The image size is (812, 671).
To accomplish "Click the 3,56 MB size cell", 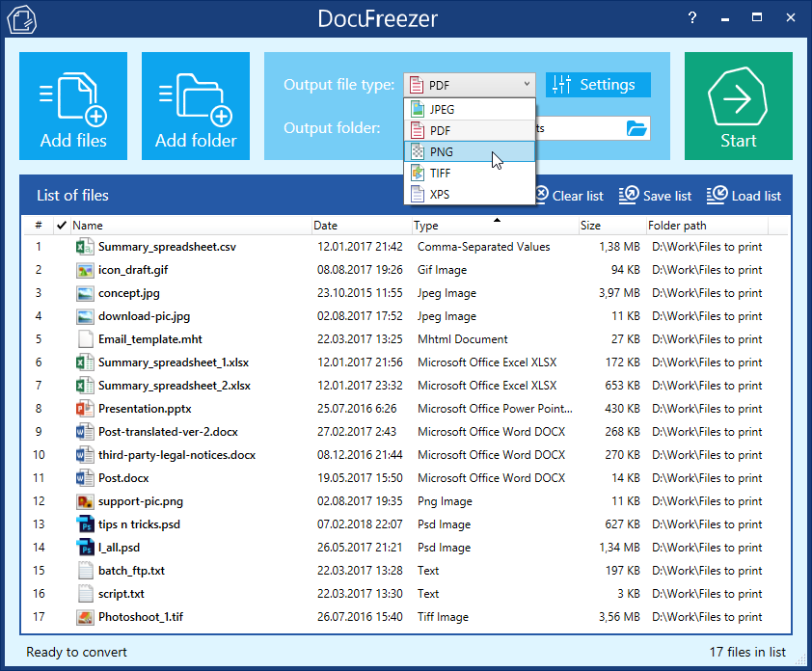I will click(x=619, y=617).
